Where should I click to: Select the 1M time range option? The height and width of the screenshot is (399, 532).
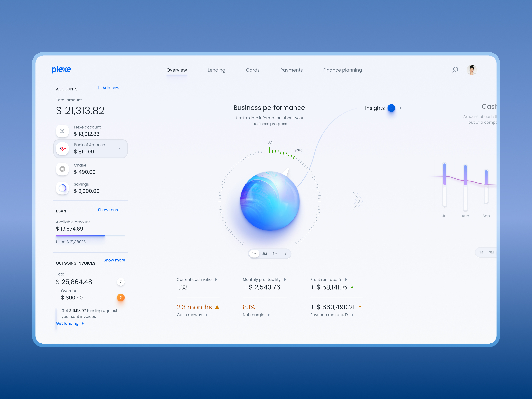point(254,254)
